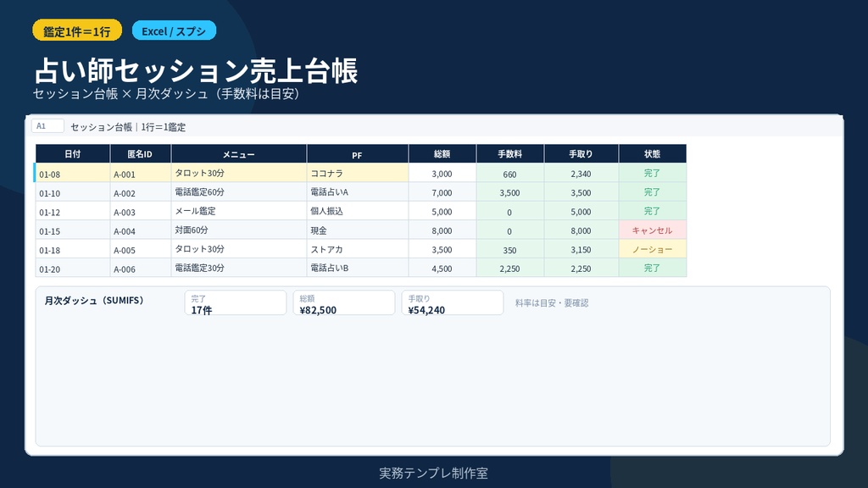
Task: Select fee cell 2,250 in 手数料 column
Action: coord(509,269)
